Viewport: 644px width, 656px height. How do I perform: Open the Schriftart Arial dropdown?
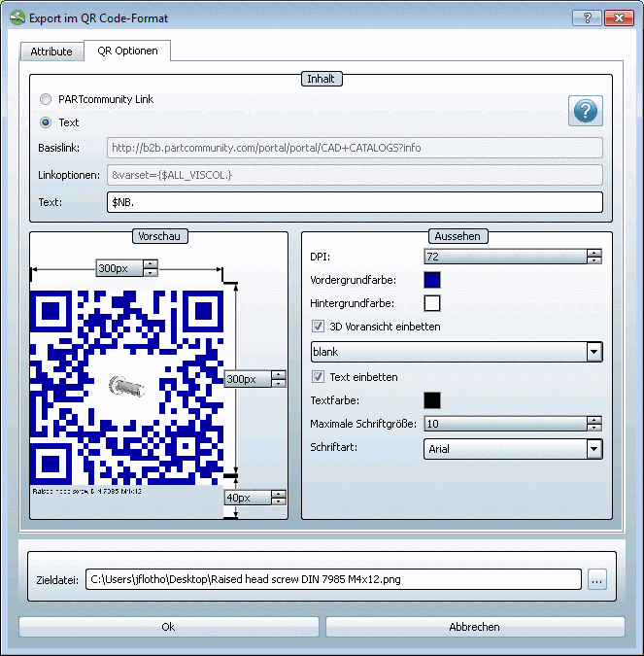(594, 449)
